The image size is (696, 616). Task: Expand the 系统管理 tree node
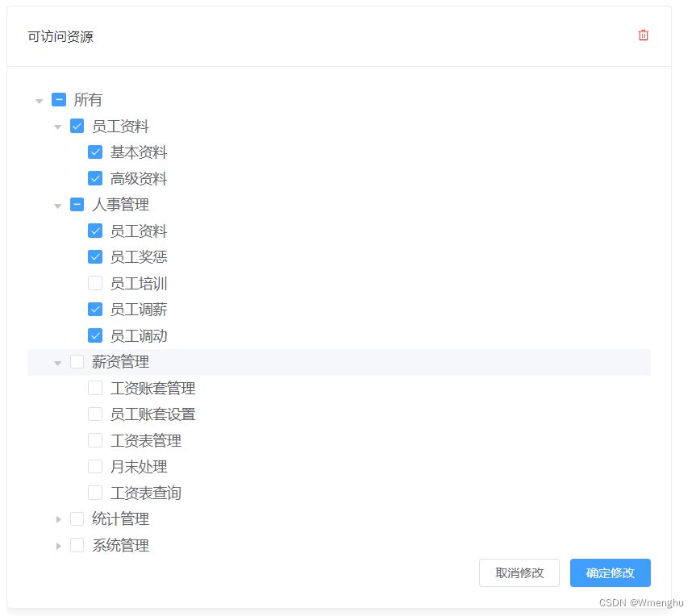[57, 546]
